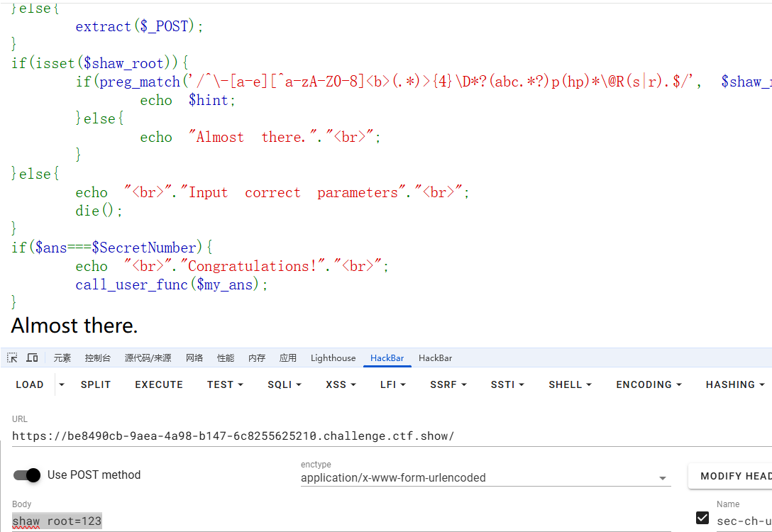
Task: Click the LOAD button
Action: pyautogui.click(x=30, y=384)
